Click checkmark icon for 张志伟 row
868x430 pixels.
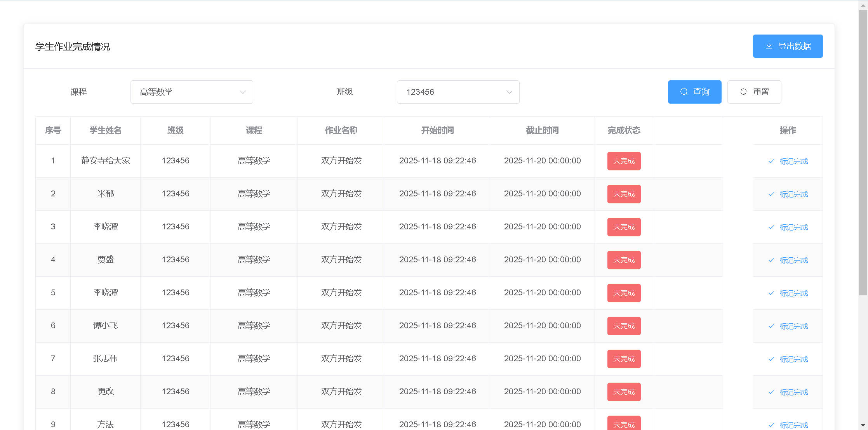tap(771, 359)
